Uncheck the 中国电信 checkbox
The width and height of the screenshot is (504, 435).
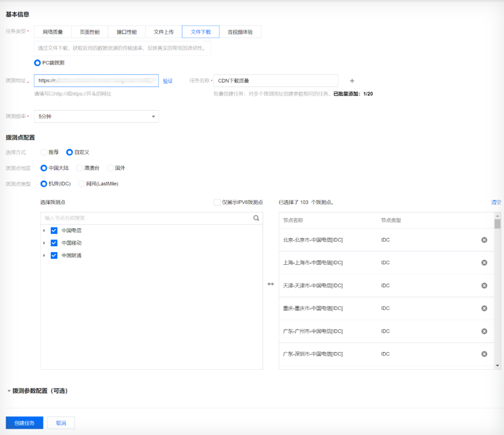pyautogui.click(x=54, y=230)
